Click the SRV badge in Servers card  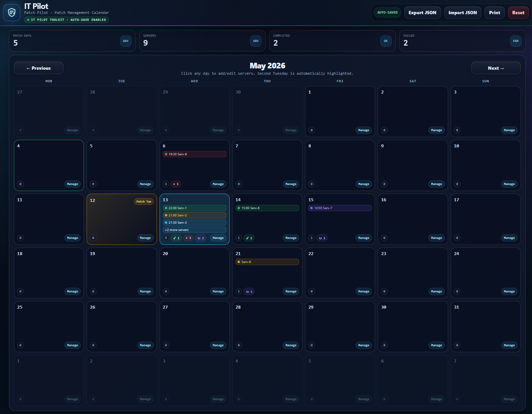pos(256,41)
